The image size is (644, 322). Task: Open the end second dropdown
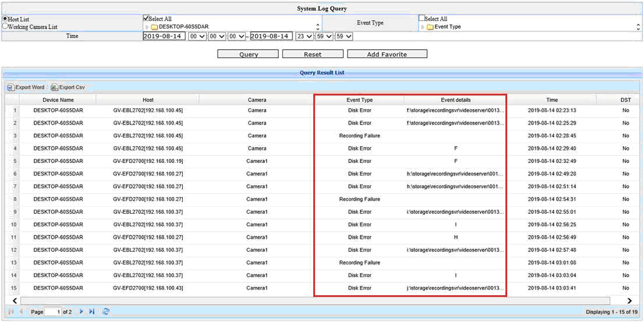[x=344, y=37]
